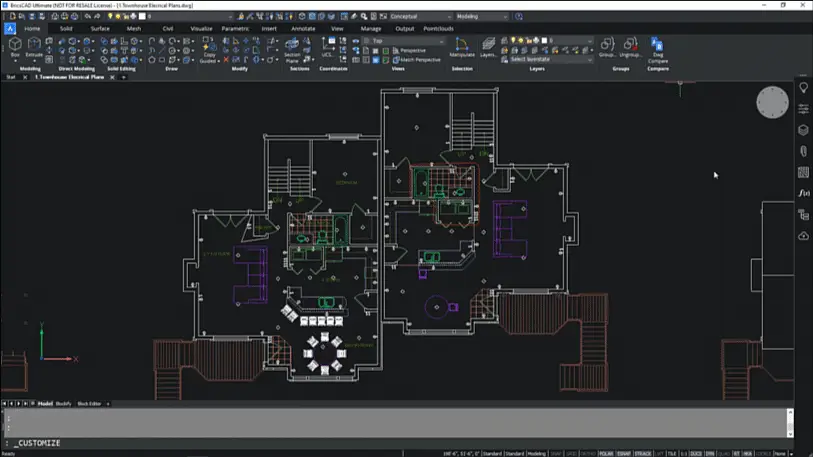Open the Properties sliders side panel icon

coord(803,108)
